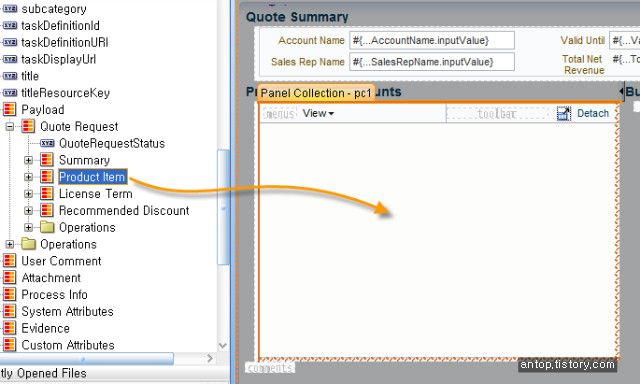Select the Process Info tree row
This screenshot has height=384, width=640.
[54, 294]
